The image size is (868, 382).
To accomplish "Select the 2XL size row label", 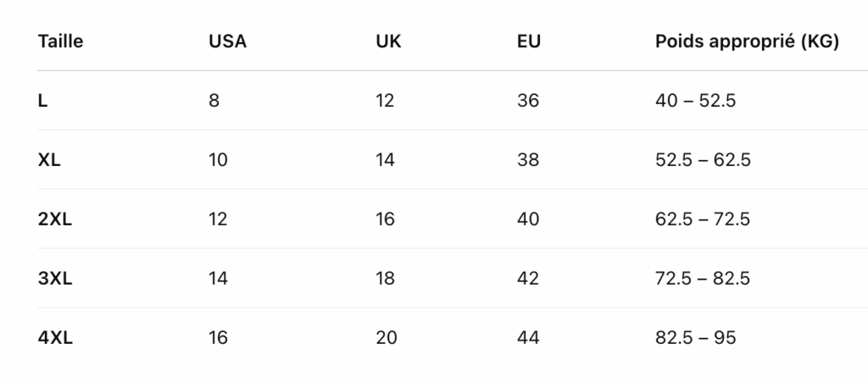I will 55,219.
